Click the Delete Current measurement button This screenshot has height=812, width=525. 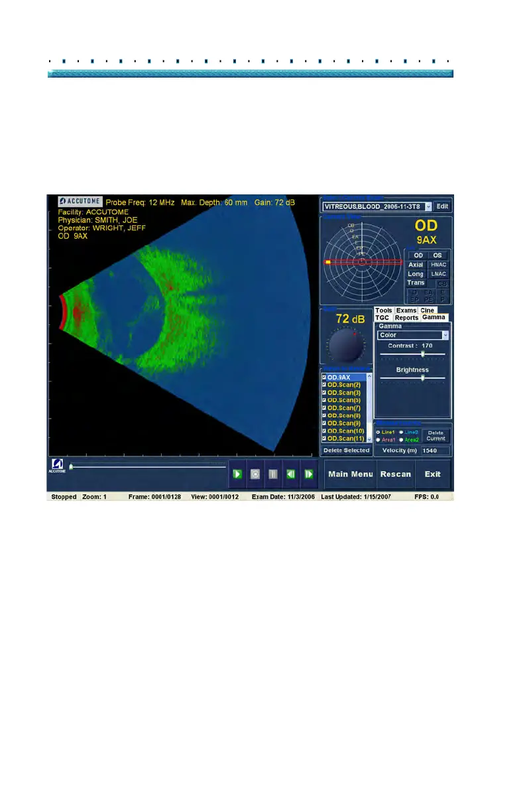coord(436,436)
